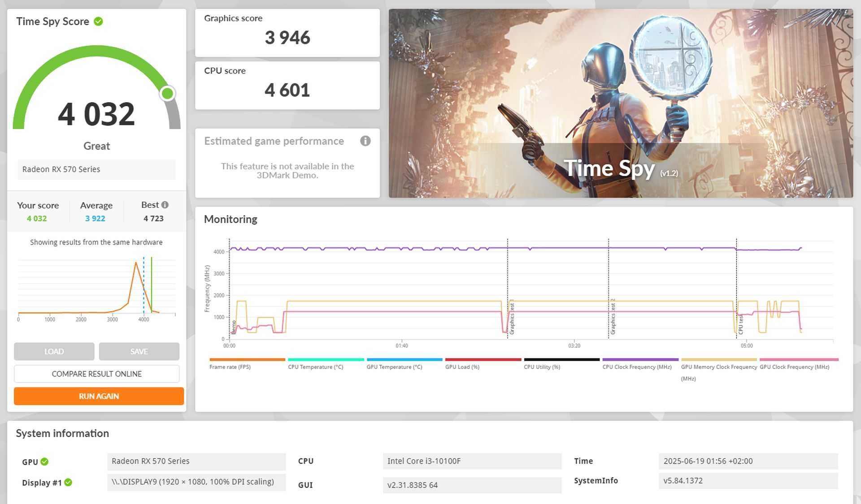
Task: Click COMPARE RESULT ONLINE
Action: pyautogui.click(x=96, y=374)
